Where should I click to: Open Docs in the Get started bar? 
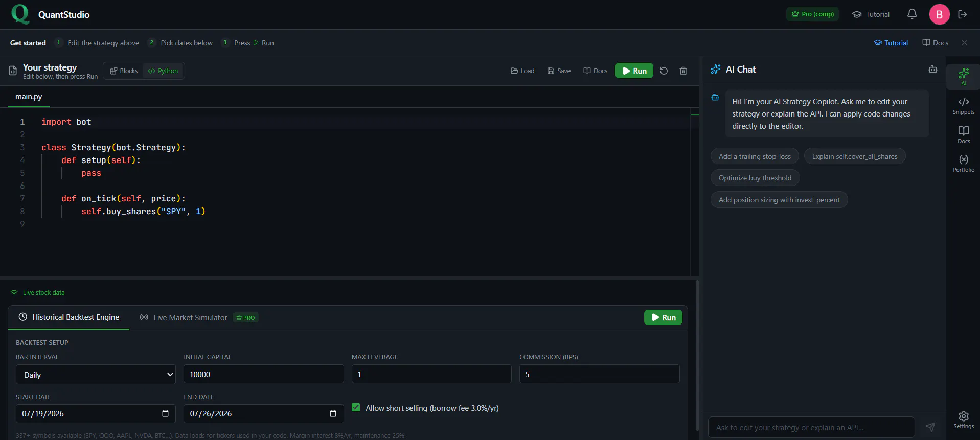tap(935, 43)
